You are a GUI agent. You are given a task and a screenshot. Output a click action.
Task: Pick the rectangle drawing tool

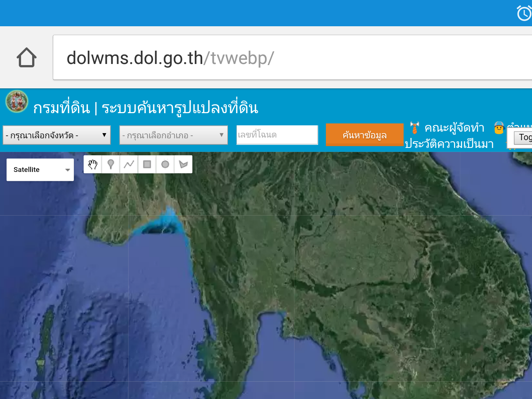[147, 164]
